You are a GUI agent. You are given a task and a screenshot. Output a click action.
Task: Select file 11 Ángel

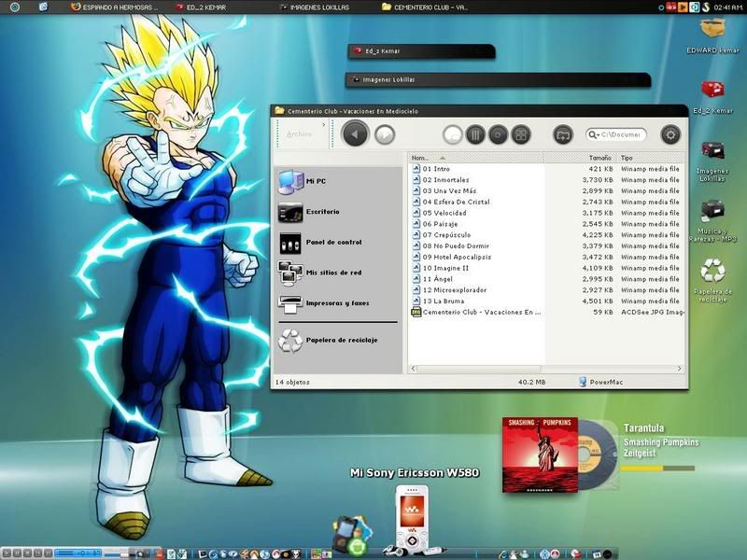pos(432,279)
